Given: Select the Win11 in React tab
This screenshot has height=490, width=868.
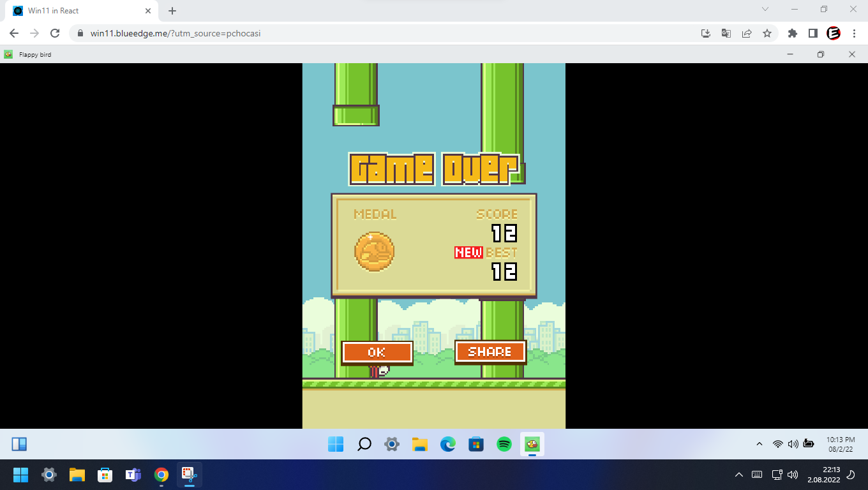Looking at the screenshot, I should [x=83, y=11].
